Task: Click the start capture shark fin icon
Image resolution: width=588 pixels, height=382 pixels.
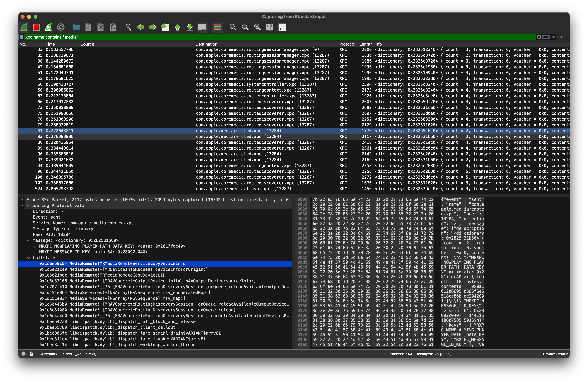Action: pos(24,27)
